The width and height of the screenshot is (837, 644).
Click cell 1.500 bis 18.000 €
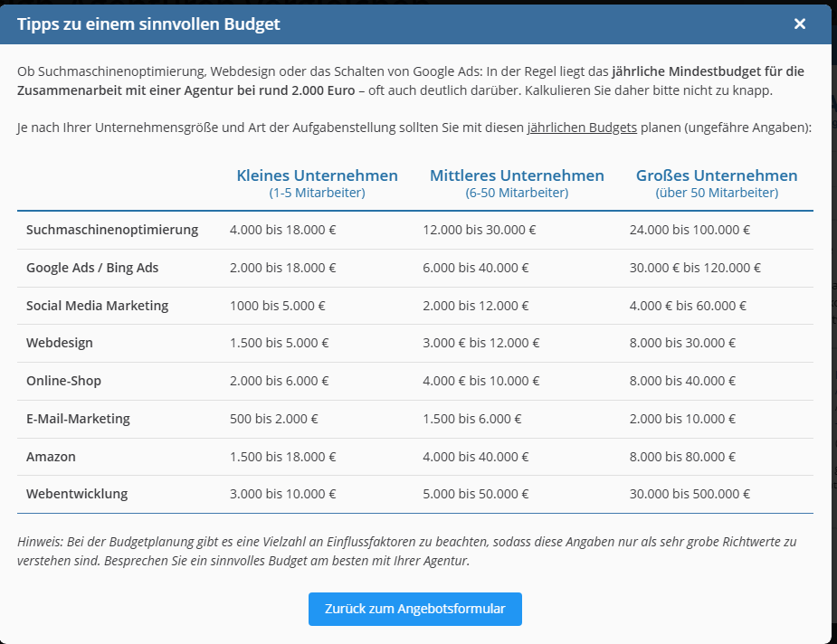pyautogui.click(x=283, y=457)
